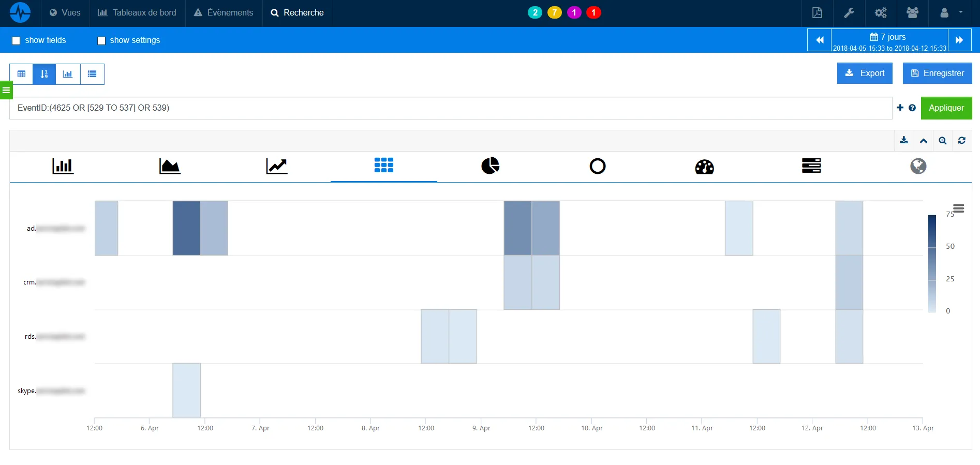Go to the Évènements menu

point(224,13)
